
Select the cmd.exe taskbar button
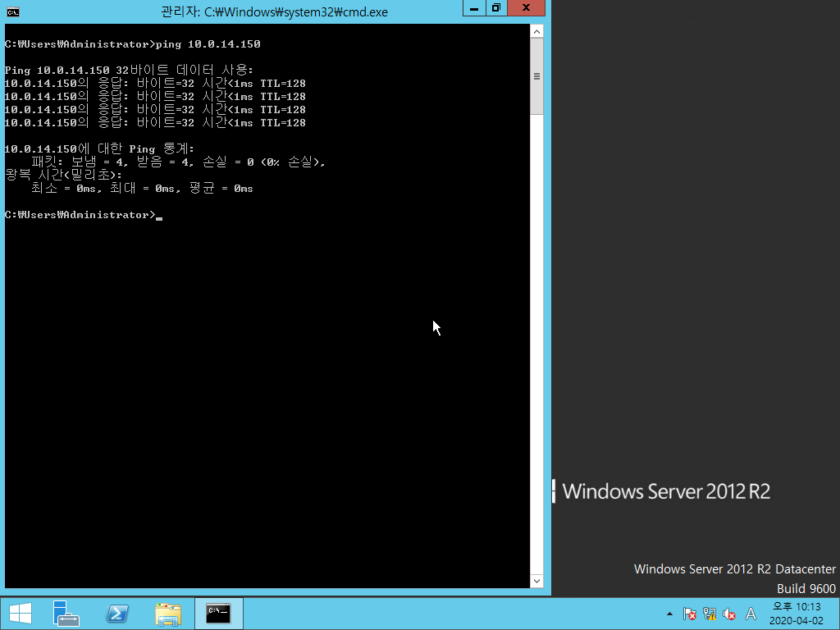218,614
